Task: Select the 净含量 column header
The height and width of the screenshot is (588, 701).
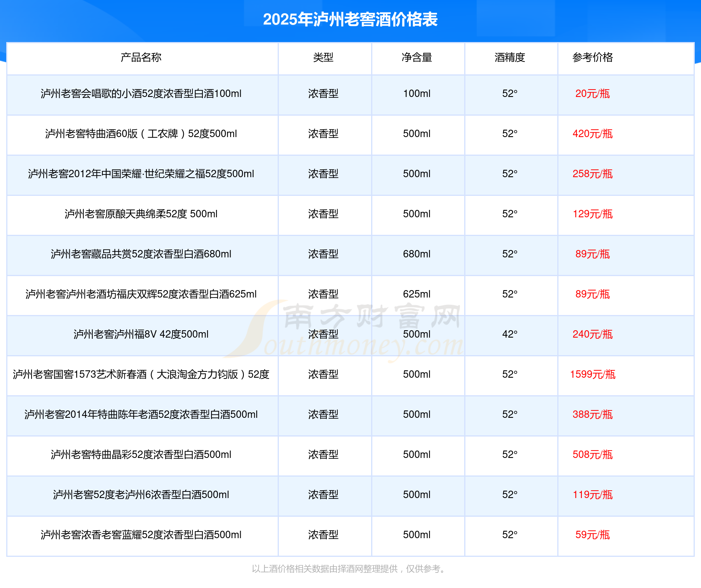Action: [417, 57]
